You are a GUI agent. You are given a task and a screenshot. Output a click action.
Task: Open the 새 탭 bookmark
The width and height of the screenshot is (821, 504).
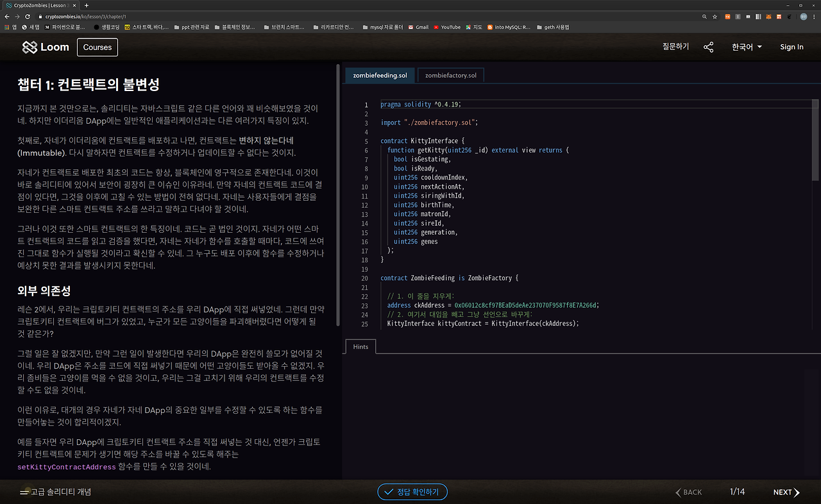click(x=30, y=27)
